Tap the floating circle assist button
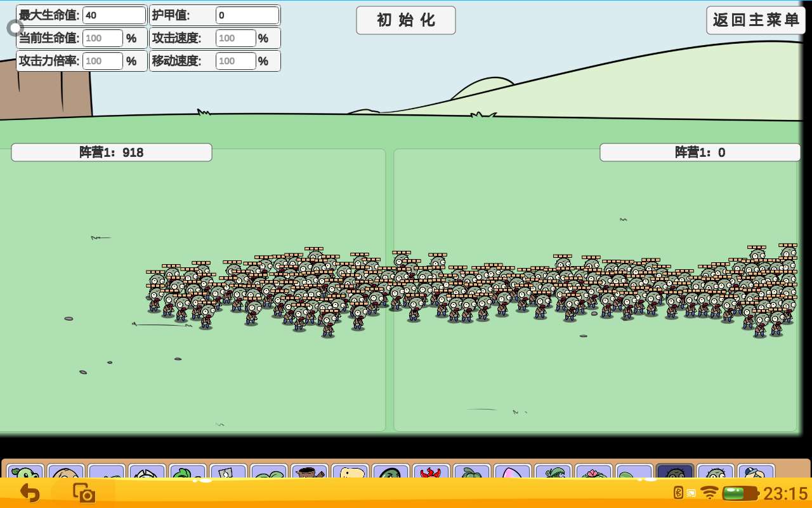Screen dimensions: 812x508 pos(15,27)
